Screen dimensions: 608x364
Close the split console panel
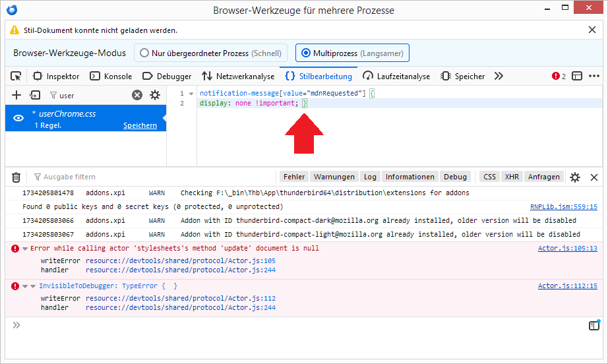(x=593, y=177)
